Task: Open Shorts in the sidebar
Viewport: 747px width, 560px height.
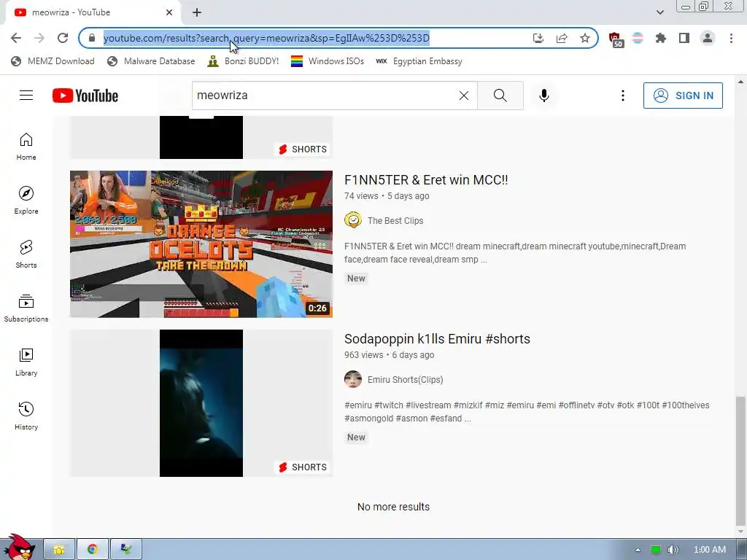Action: tap(26, 254)
